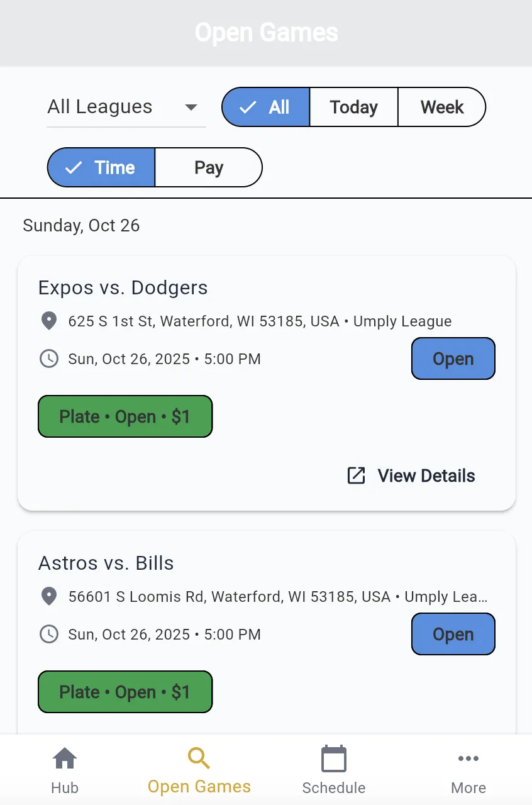Tap the More three-dots icon
532x805 pixels.
point(468,758)
